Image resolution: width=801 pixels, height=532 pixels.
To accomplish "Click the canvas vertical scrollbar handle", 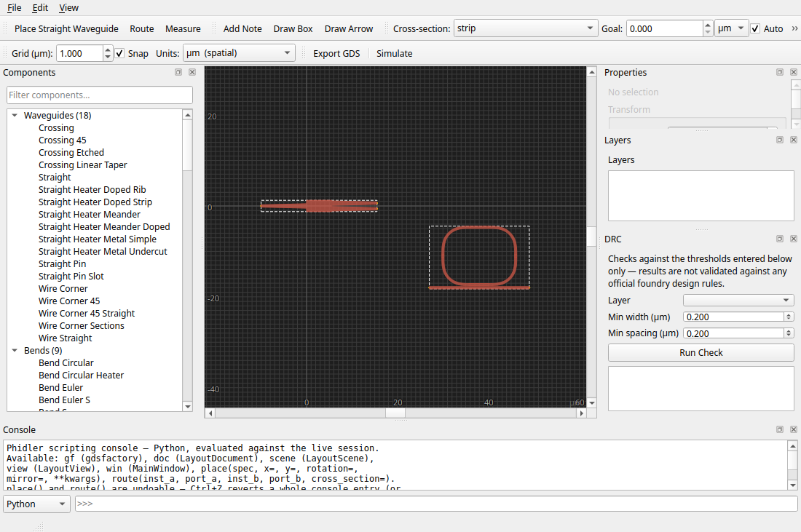I will (591, 237).
